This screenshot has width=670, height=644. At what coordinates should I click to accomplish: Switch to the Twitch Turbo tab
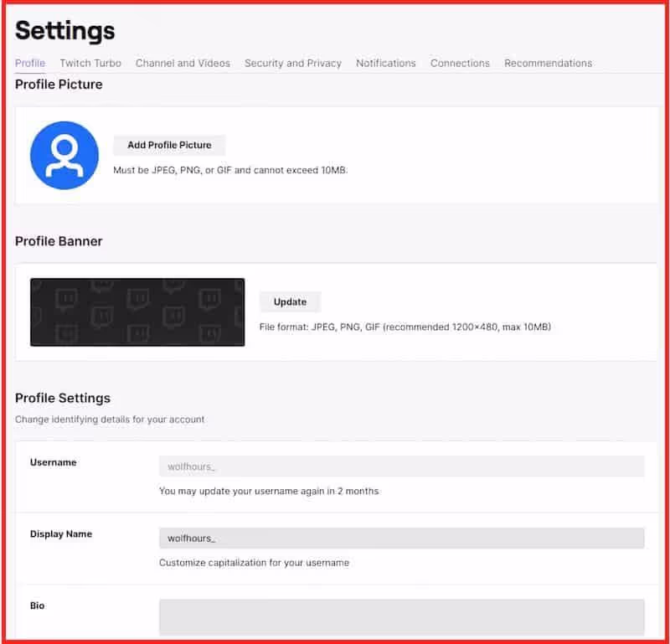click(x=90, y=64)
